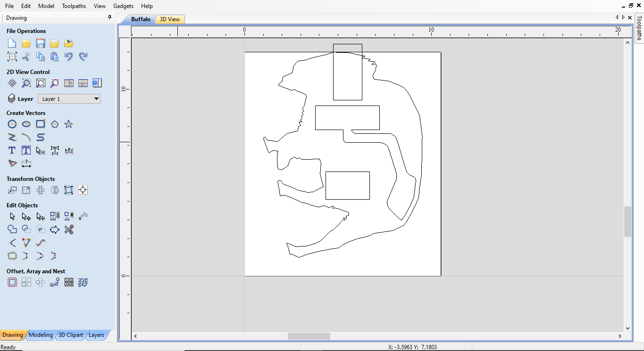Viewport: 644px width, 351px height.
Task: Select the Draw Text tool
Action: [12, 150]
